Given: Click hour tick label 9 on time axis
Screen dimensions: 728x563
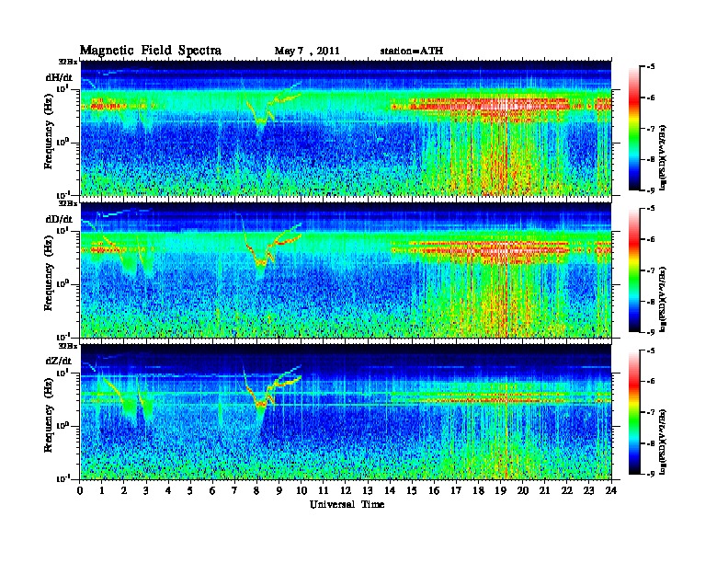Looking at the screenshot, I should [279, 490].
